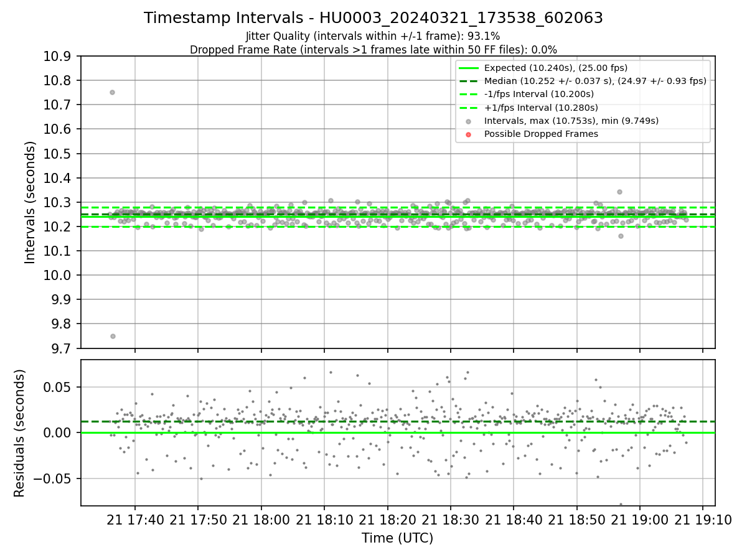Click the 'Residuals (seconds)' y-axis label
Viewport: 747px width, 560px height.
(19, 433)
